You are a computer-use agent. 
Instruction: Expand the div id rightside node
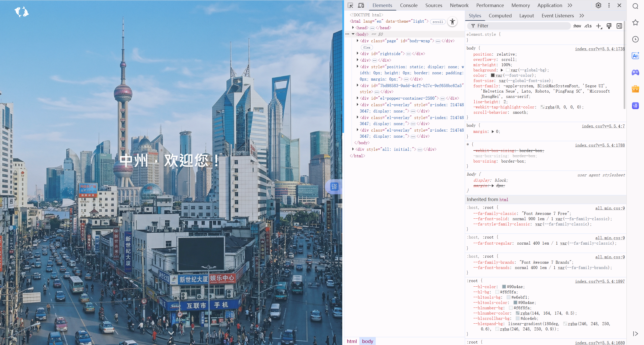click(x=358, y=54)
